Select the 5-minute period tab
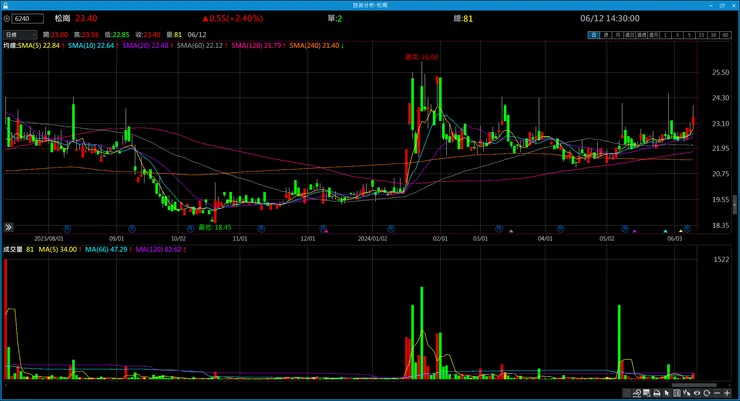Viewport: 740px width, 401px height. point(690,35)
